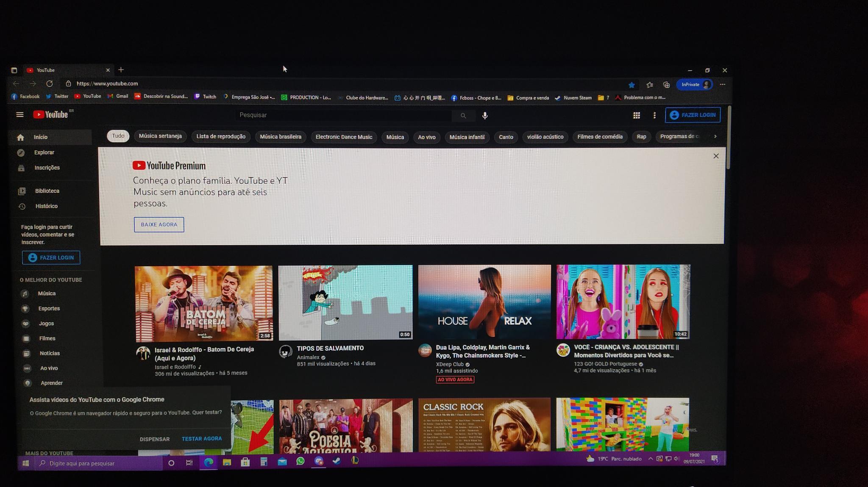Open the Facebook bookmark
Screen dimensions: 868x487
25,97
